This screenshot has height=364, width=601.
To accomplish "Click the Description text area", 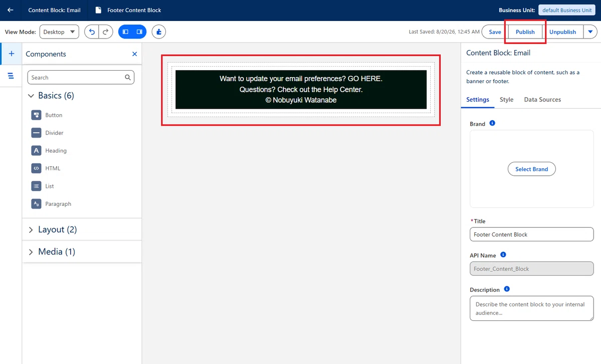I will point(532,308).
